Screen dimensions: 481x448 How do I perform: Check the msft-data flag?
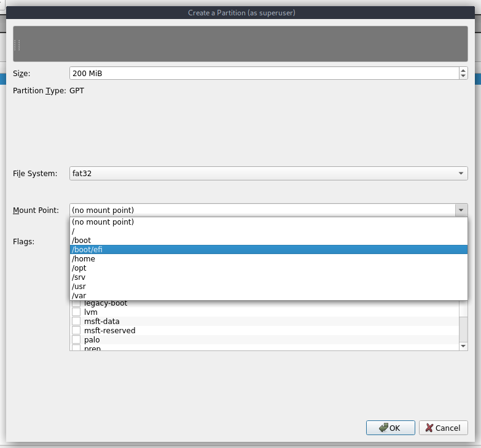[x=76, y=322]
